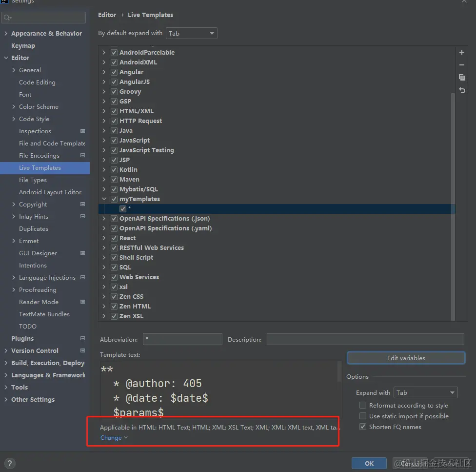Open the TODO settings page
Viewport: 476px width, 472px height.
(x=28, y=326)
